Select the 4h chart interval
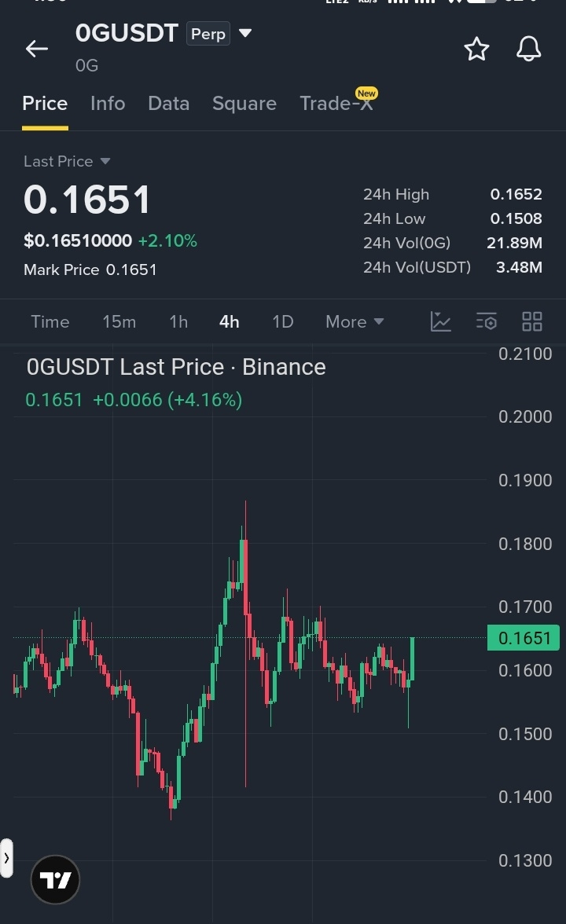The height and width of the screenshot is (924, 566). pyautogui.click(x=230, y=322)
